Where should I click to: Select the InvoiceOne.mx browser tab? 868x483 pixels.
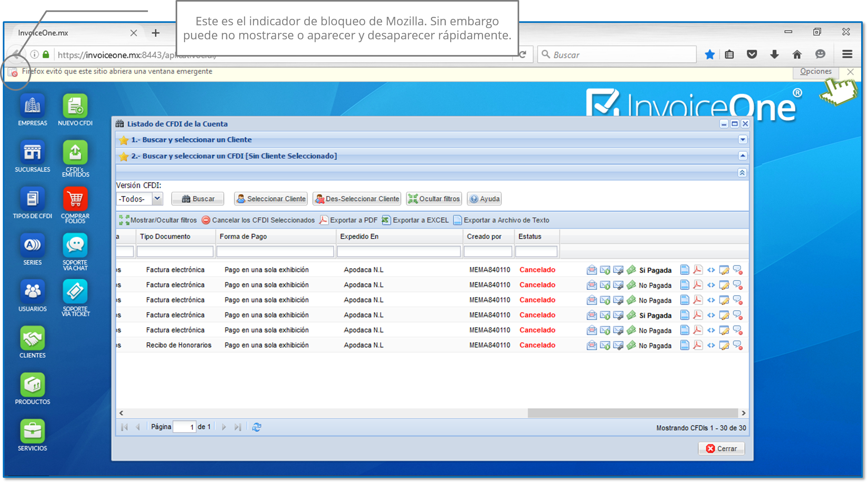76,33
